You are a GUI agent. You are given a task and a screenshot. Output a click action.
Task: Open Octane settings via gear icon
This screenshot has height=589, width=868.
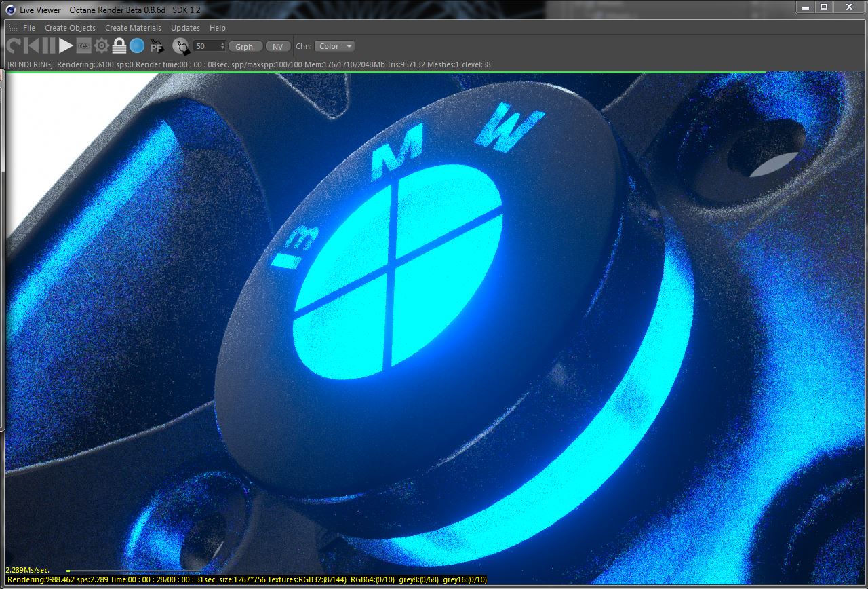point(102,46)
